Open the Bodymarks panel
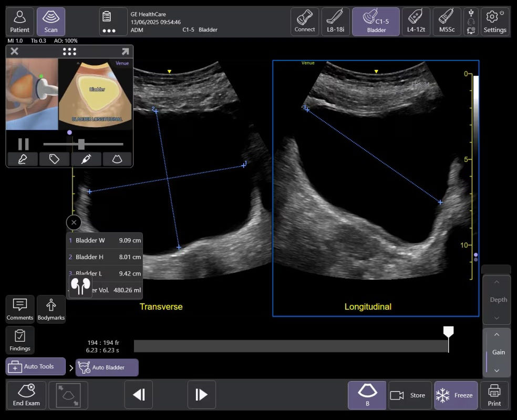 pos(51,309)
